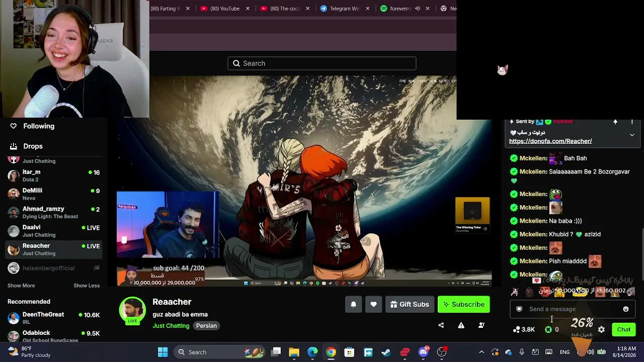Open the green K points balance
This screenshot has width=644, height=362.
click(x=548, y=330)
